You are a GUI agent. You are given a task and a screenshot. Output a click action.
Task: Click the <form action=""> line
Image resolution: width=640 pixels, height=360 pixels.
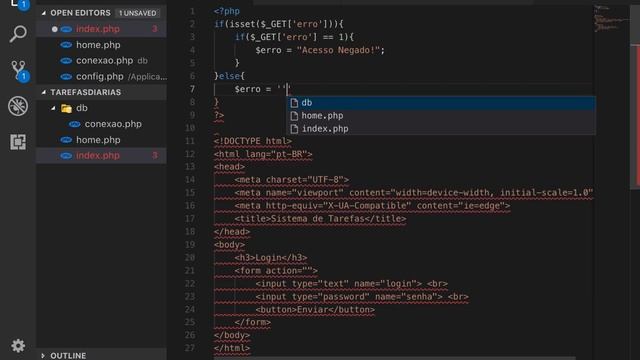(x=276, y=271)
